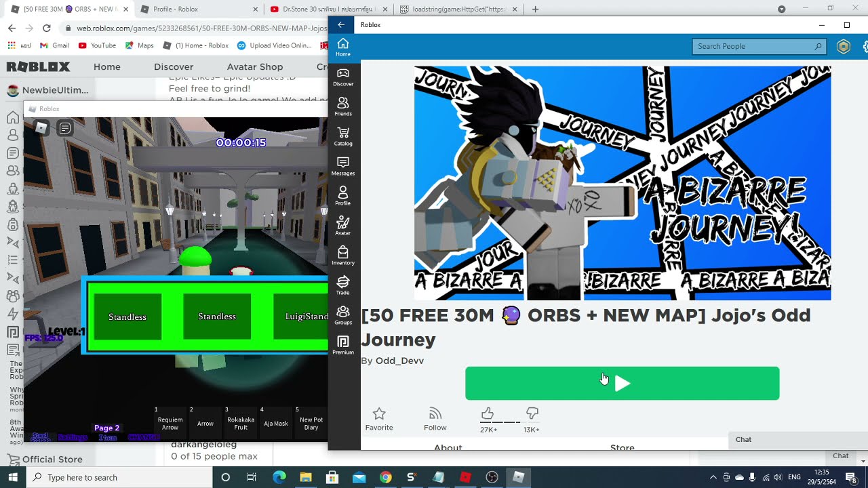Switch to loadstring(game:HttpGet tab

pyautogui.click(x=458, y=9)
